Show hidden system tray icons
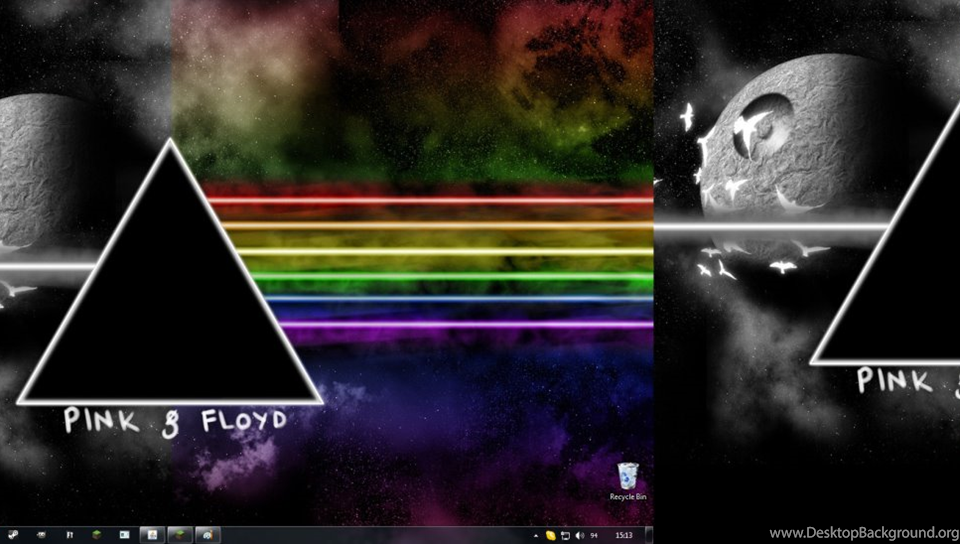 pos(536,535)
